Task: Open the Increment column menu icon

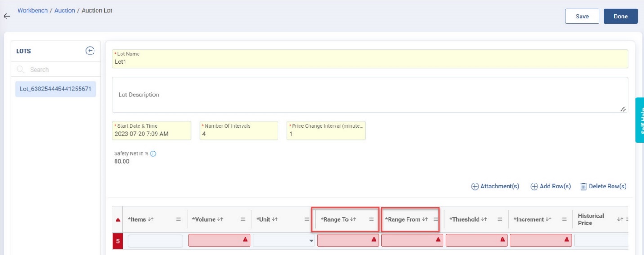Action: point(564,219)
